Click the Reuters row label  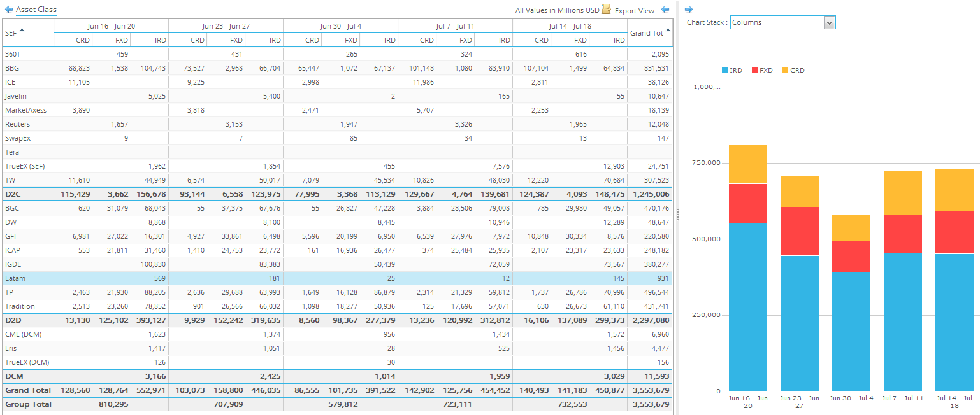pos(17,124)
